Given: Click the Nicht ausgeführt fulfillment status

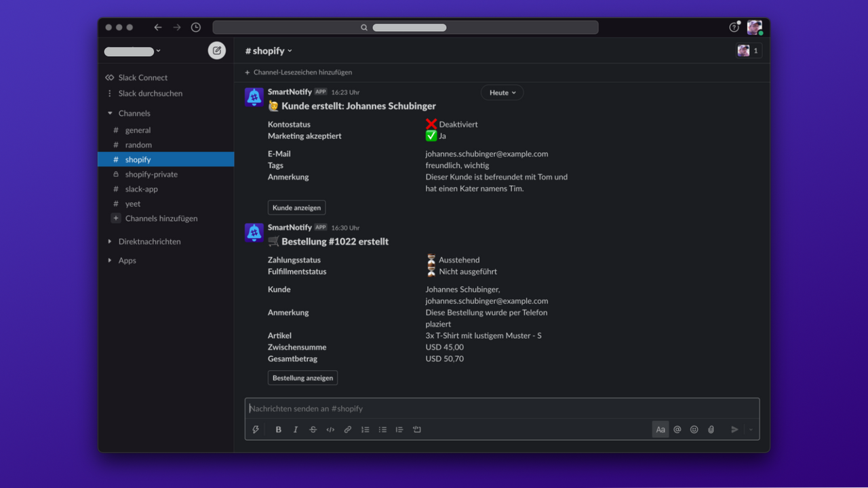Looking at the screenshot, I should click(x=468, y=271).
